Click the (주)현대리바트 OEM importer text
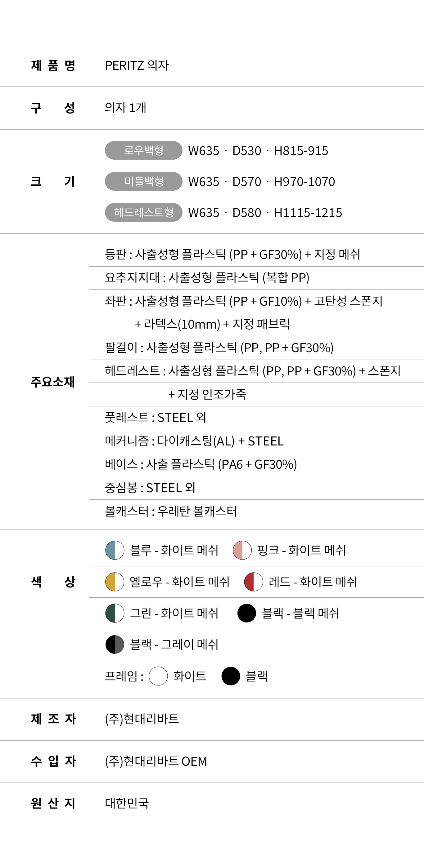Image resolution: width=424 pixels, height=868 pixels. pos(156,761)
